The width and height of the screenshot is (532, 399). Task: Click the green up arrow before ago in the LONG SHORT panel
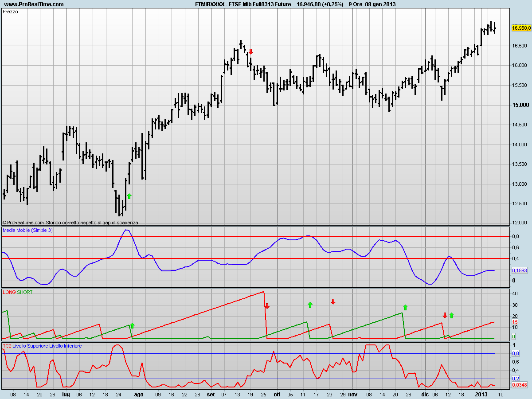(x=132, y=325)
